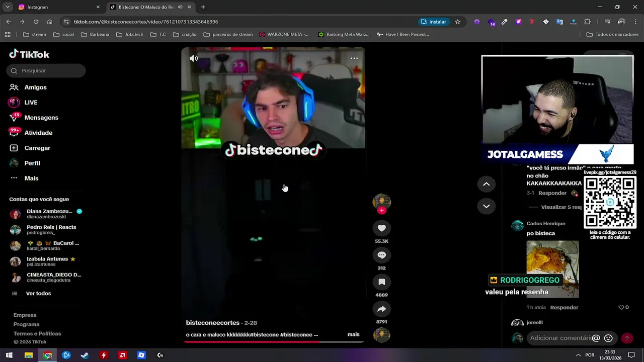Bookmark page with star icon

457,22
